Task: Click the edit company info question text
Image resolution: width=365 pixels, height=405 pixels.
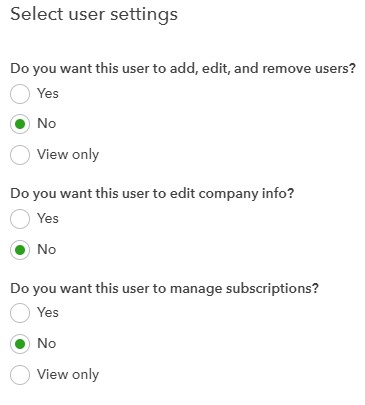Action: [x=152, y=194]
